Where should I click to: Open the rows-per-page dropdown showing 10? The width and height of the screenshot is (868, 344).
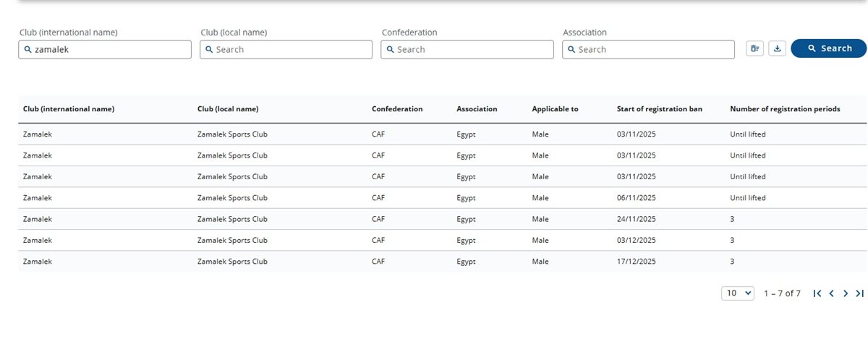[737, 293]
